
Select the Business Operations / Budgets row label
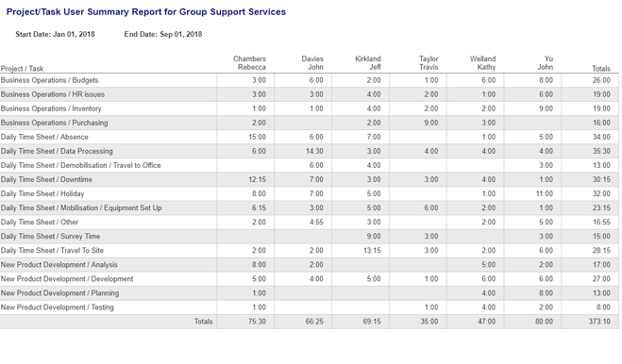coord(50,80)
